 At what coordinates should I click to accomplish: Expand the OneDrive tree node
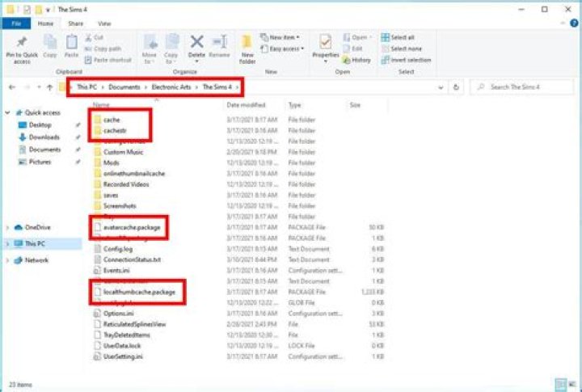click(x=7, y=228)
